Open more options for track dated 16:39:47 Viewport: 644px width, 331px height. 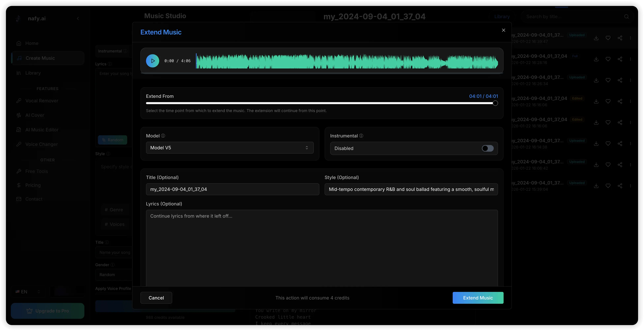pos(630,38)
